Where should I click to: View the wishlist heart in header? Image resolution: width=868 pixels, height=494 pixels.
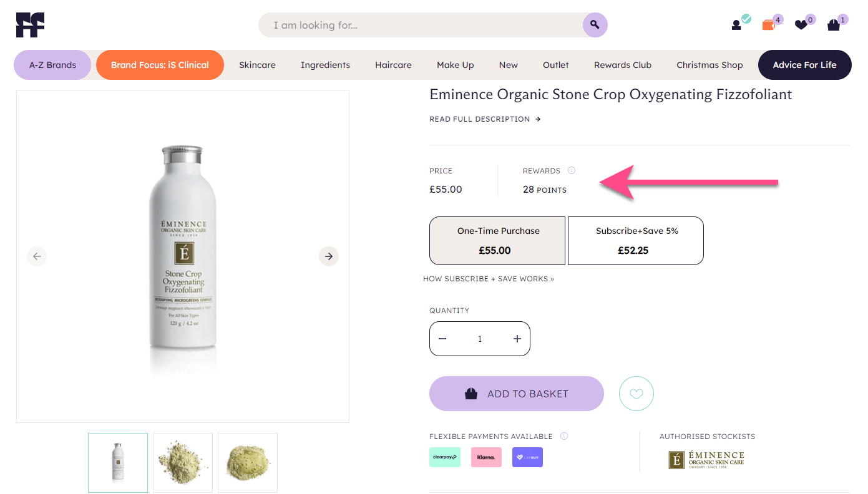[801, 25]
